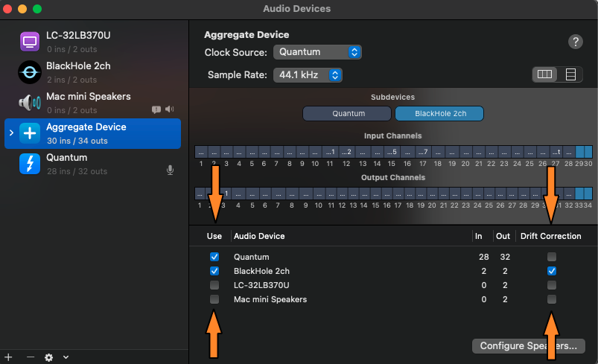The height and width of the screenshot is (364, 598).
Task: Click input channel 17 cell
Action: pos(423,152)
